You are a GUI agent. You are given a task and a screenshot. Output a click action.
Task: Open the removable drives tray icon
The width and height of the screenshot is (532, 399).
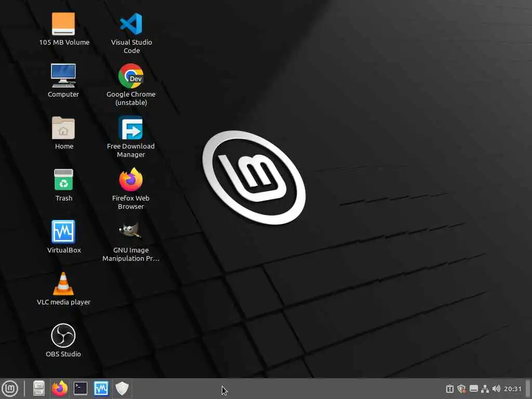coord(474,389)
